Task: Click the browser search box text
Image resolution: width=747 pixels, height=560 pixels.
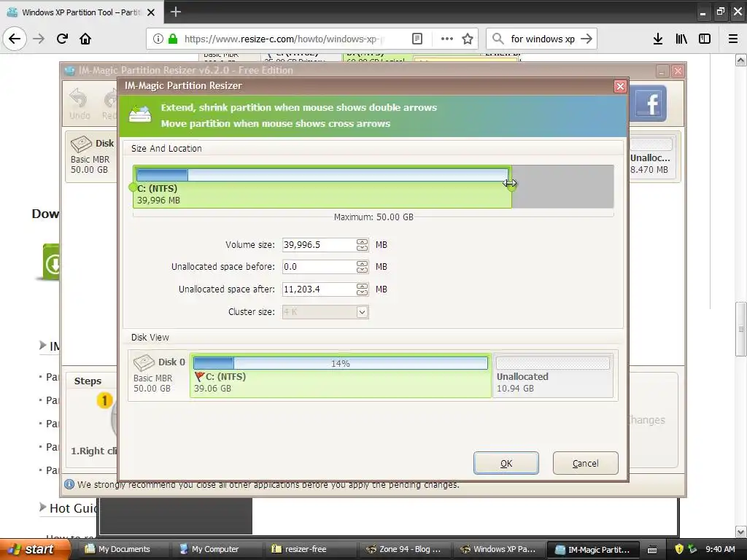Action: pos(543,39)
